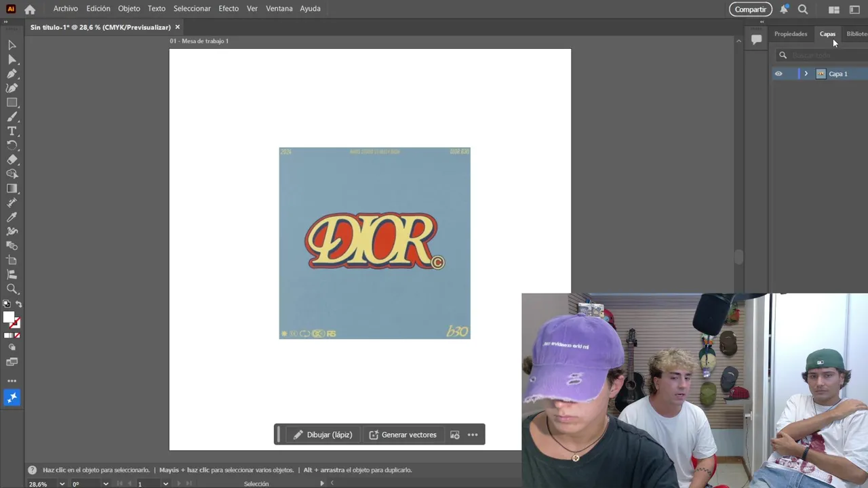868x488 pixels.
Task: Click the Buscar todo layers search field
Action: pyautogui.click(x=823, y=56)
